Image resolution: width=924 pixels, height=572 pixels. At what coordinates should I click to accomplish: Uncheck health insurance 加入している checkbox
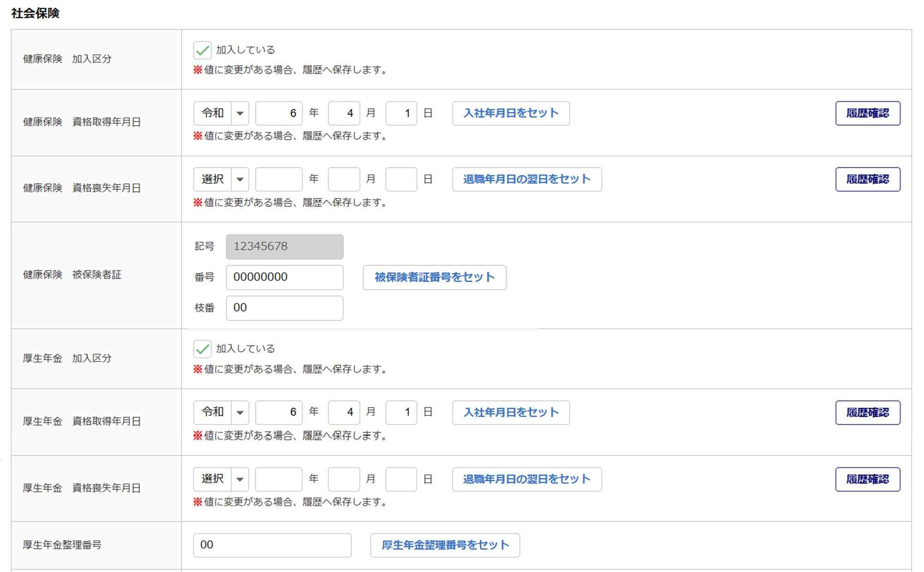202,50
